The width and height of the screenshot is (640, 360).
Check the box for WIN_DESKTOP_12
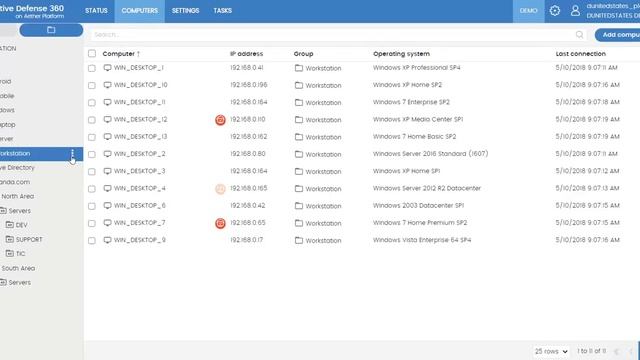click(92, 120)
